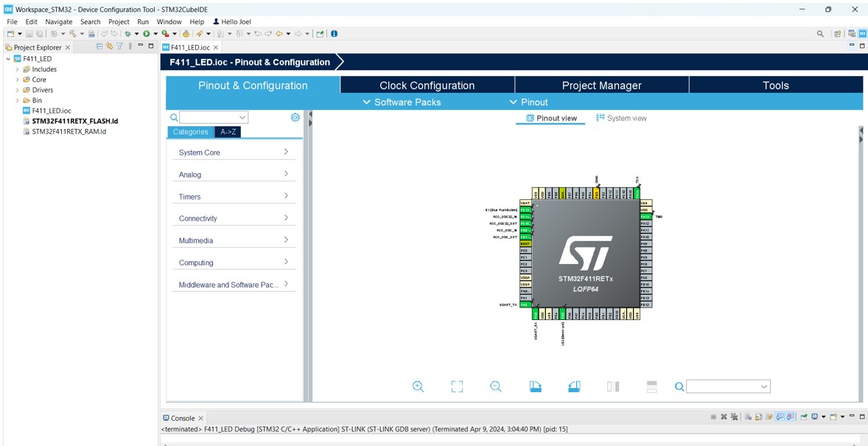Click the build hammer icon in toolbar

[x=72, y=34]
